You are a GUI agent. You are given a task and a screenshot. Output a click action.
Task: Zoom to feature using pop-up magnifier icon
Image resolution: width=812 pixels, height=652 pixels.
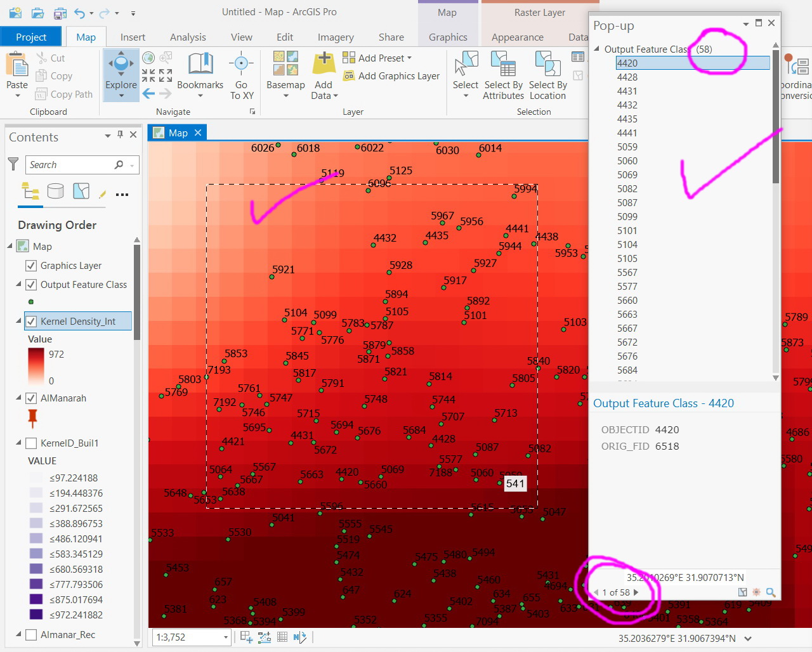771,592
